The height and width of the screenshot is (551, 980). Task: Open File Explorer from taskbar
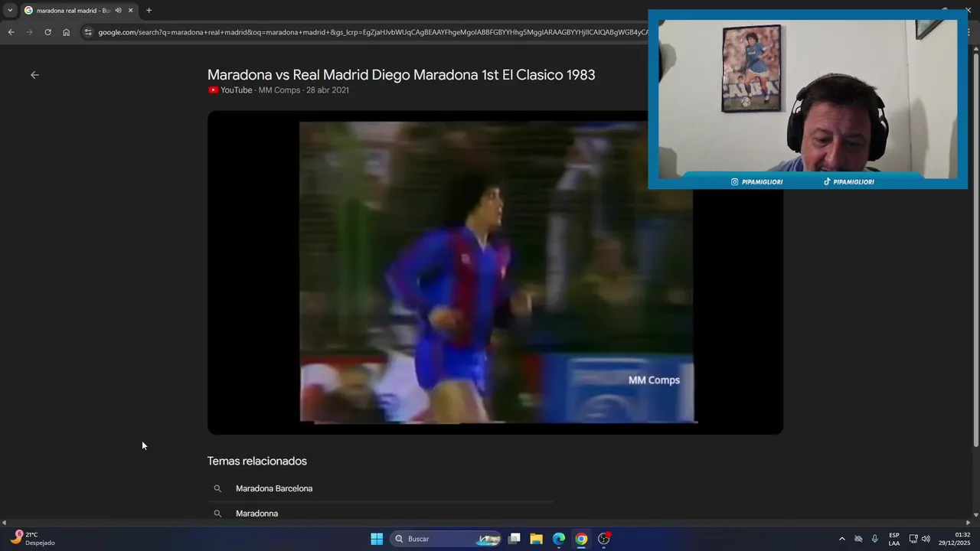pos(537,539)
